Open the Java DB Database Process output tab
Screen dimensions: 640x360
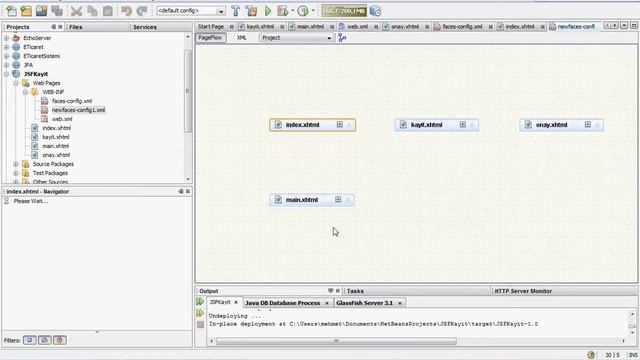(282, 303)
